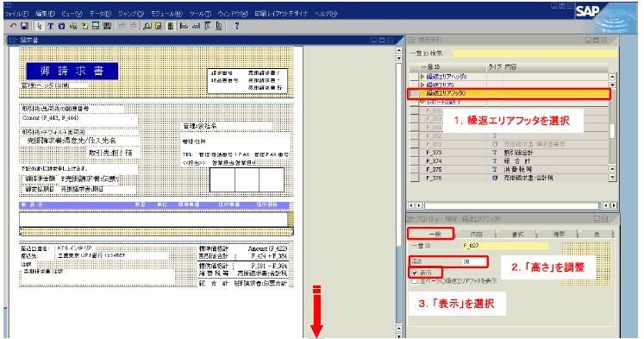Click the 御請求書 title box in layout
This screenshot has width=644, height=339.
[72, 71]
